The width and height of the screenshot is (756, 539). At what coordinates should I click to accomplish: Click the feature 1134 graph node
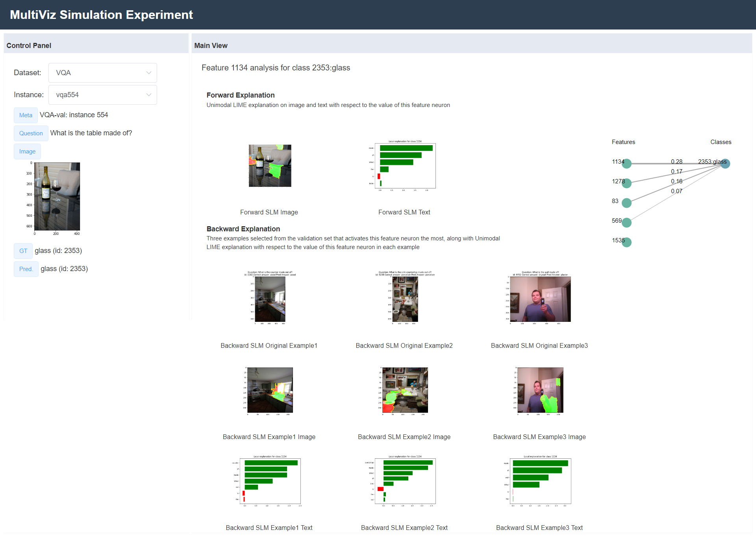pos(626,164)
